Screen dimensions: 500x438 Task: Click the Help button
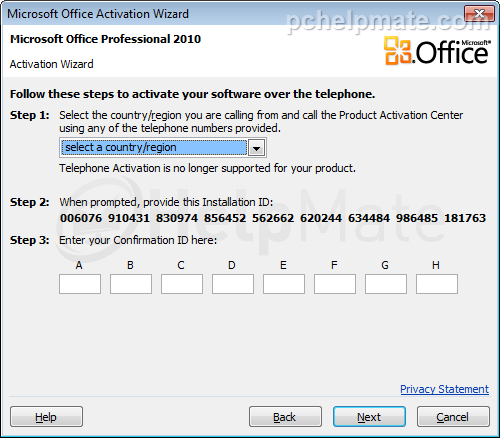(x=46, y=417)
